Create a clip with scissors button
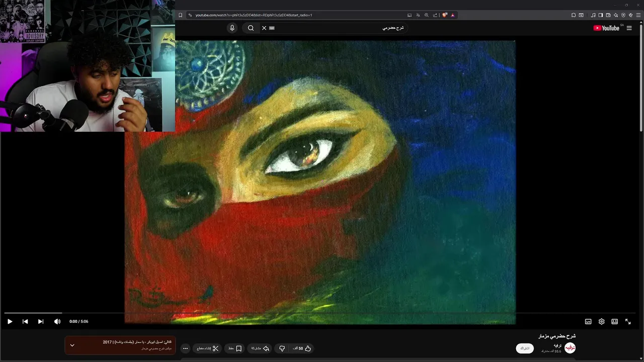Viewport: 644px width, 362px height. 208,348
